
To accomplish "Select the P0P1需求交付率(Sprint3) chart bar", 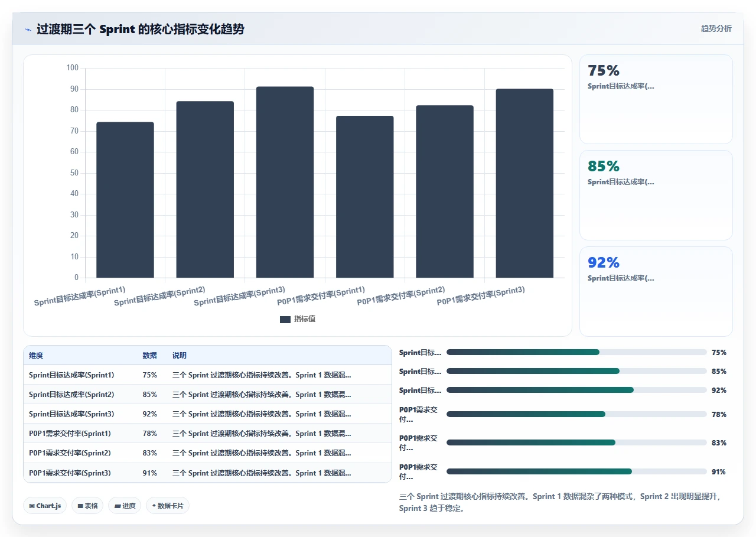I will 524,183.
